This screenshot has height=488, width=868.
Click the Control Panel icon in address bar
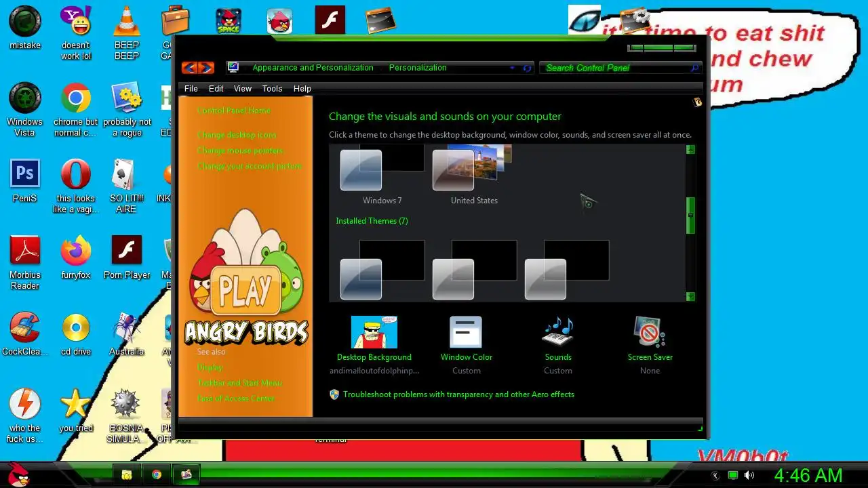coord(233,67)
